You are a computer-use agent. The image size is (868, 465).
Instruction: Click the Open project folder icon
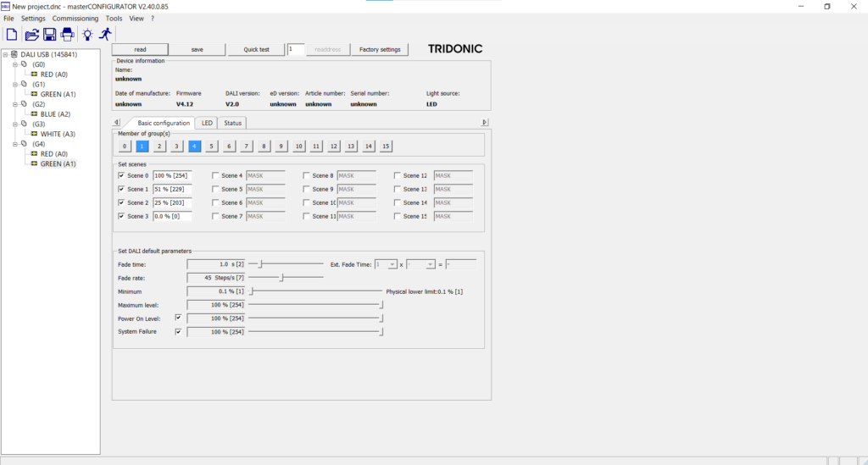click(x=31, y=35)
